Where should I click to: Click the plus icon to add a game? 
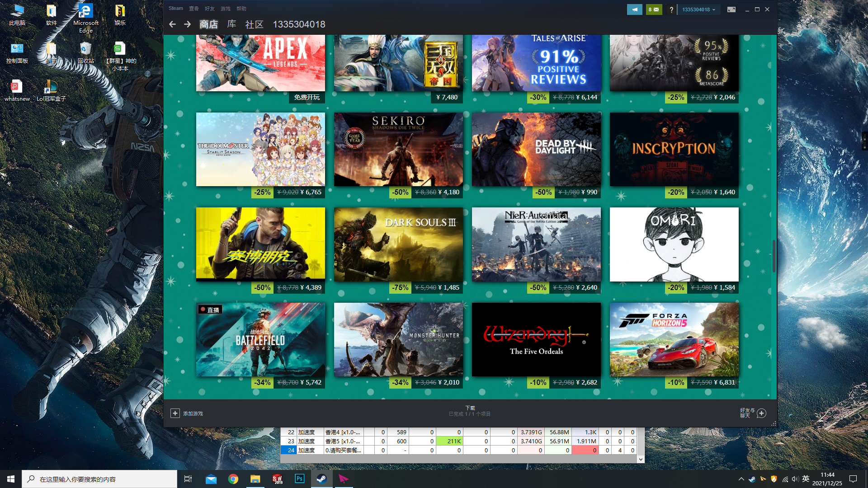175,413
